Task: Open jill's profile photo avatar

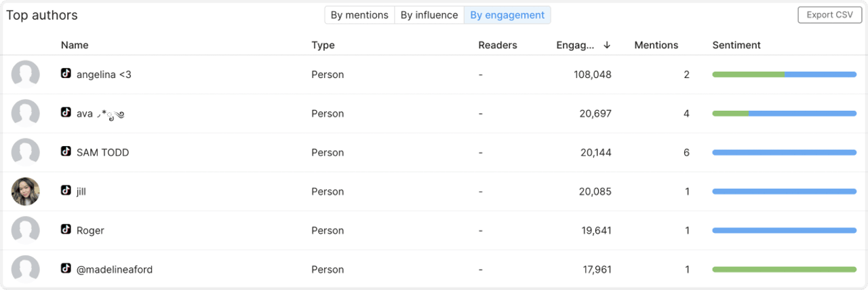Action: (x=26, y=192)
